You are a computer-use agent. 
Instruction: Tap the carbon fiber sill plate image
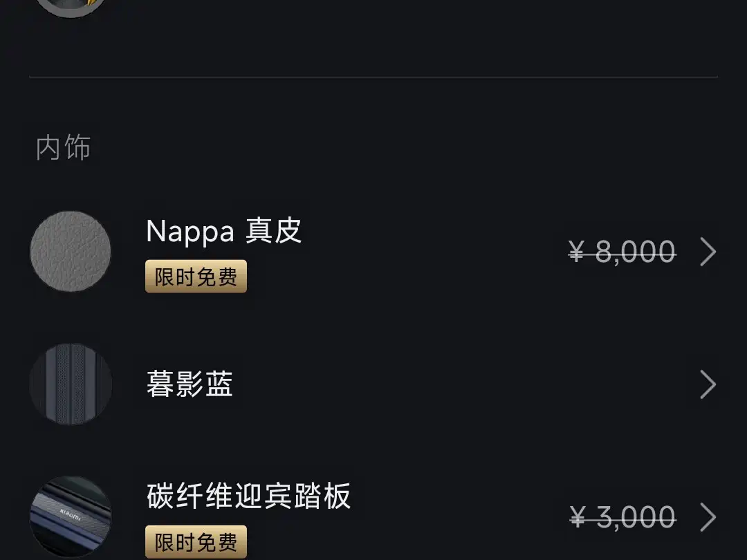click(x=71, y=516)
